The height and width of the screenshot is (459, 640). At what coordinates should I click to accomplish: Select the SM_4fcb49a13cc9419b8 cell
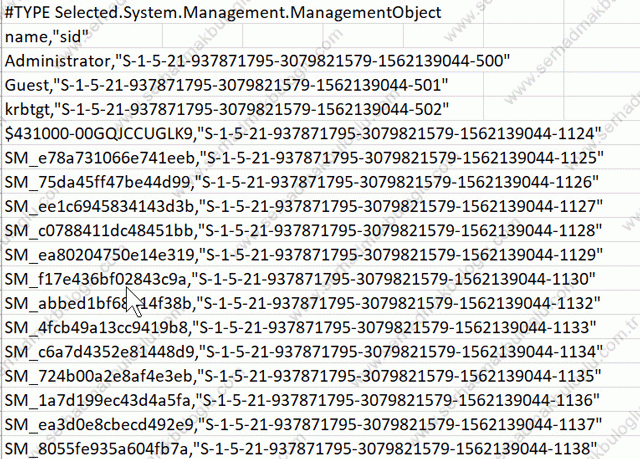(x=300, y=327)
